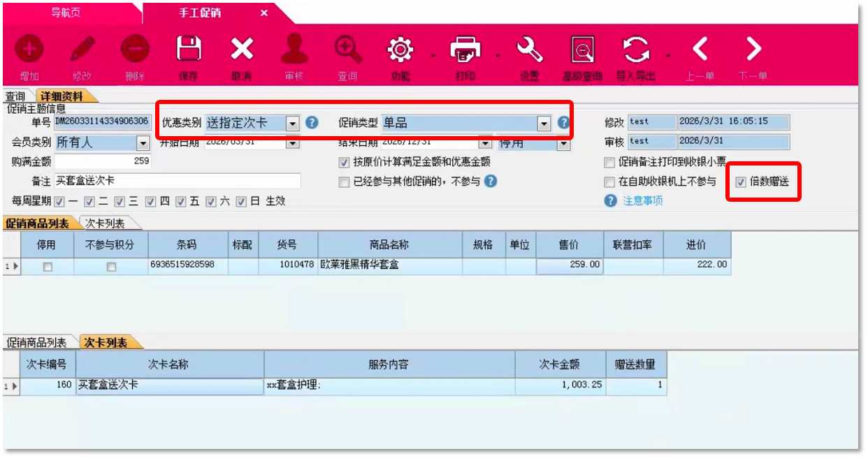This screenshot has height=458, width=868.
Task: Save the promotion with 保存 icon
Action: pos(188,50)
